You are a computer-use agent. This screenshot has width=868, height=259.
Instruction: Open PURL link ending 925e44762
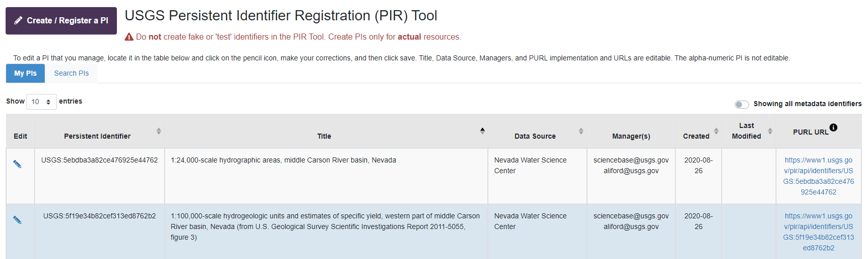pyautogui.click(x=819, y=176)
